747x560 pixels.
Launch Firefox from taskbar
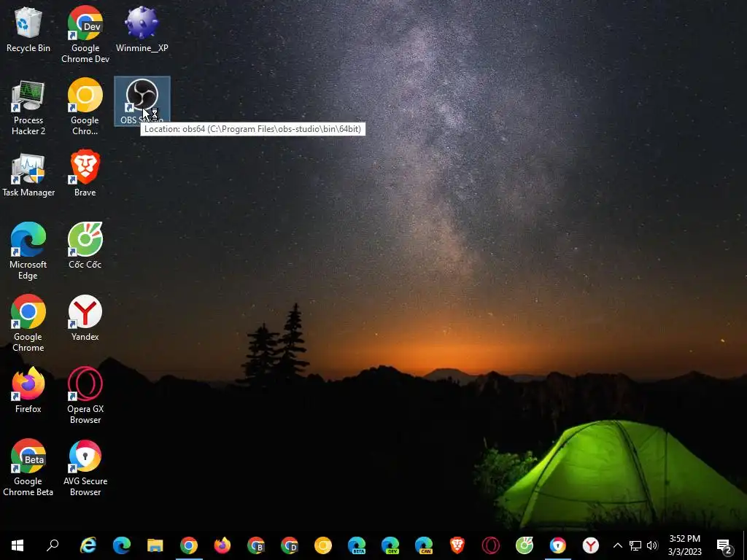pyautogui.click(x=222, y=545)
